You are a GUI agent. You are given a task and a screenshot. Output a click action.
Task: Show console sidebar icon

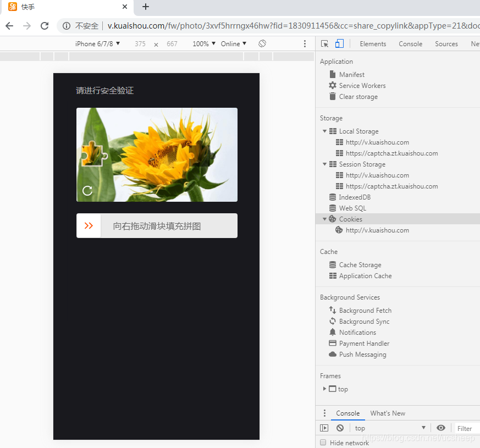[x=324, y=428]
